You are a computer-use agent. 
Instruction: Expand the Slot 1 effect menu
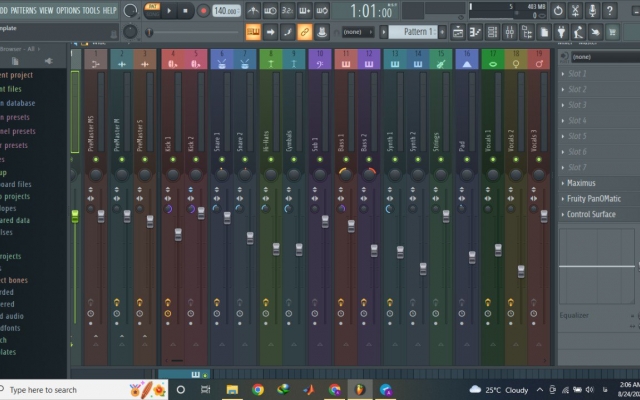tap(563, 74)
